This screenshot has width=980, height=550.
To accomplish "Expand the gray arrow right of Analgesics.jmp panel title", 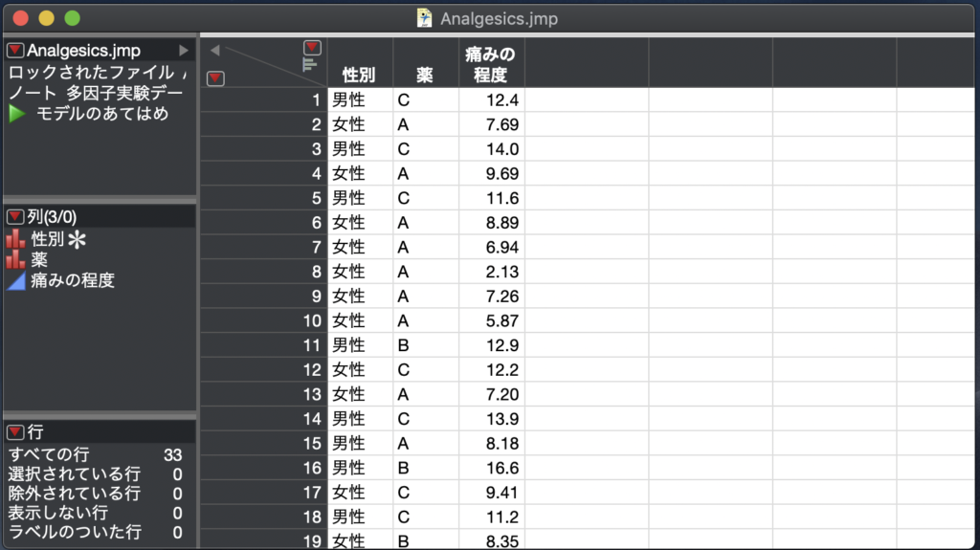I will coord(184,51).
